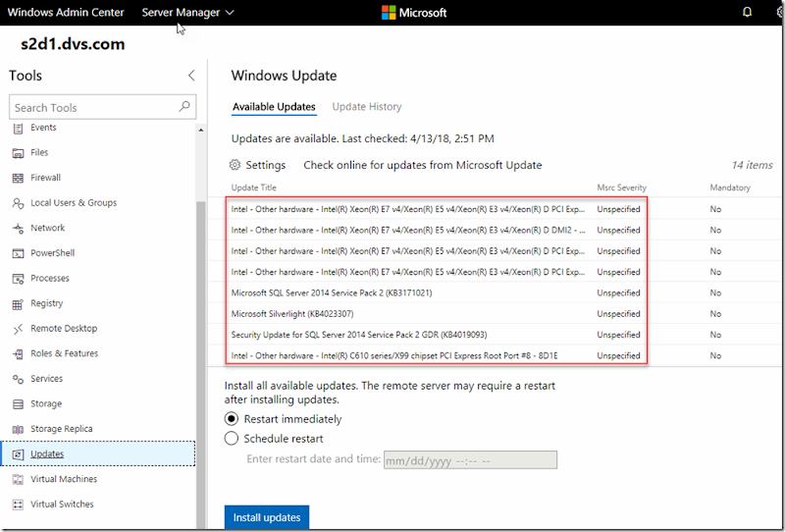This screenshot has height=532, width=785.
Task: Open Virtual Machines tool
Action: [x=64, y=479]
